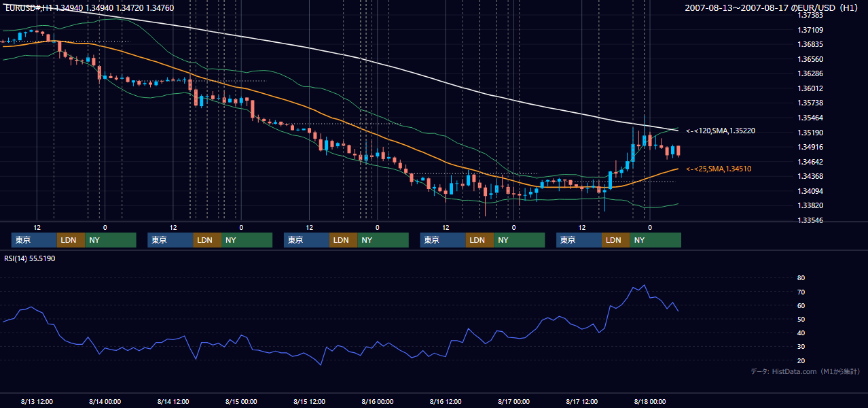Click the 8/14 00:00 time axis label
868x408 pixels.
click(x=105, y=401)
